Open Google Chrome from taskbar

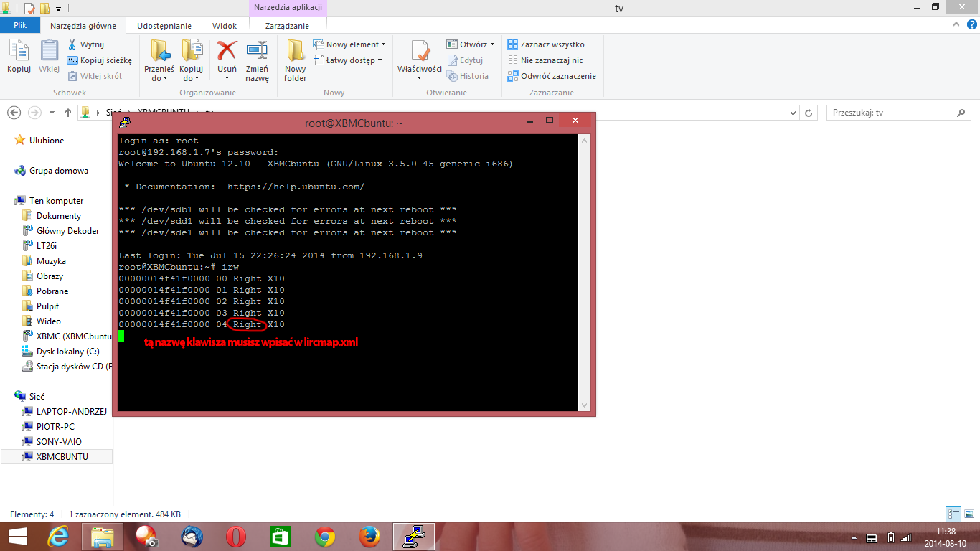[x=324, y=537]
